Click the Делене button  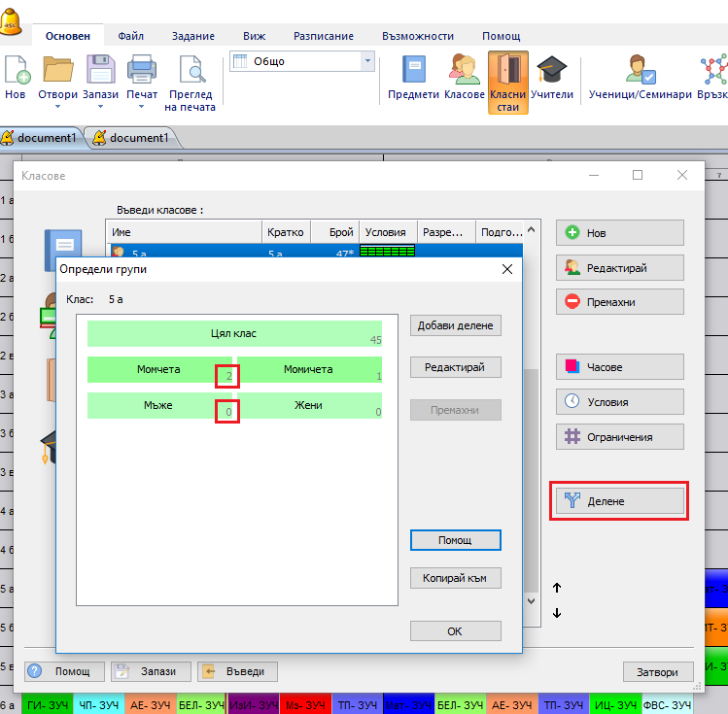click(x=620, y=501)
